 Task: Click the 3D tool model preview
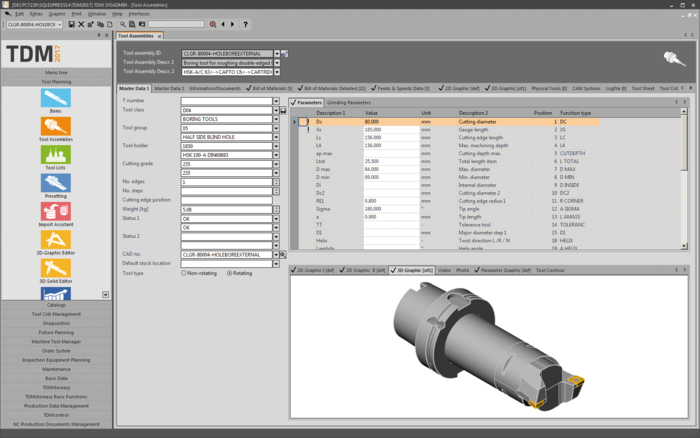pos(489,347)
